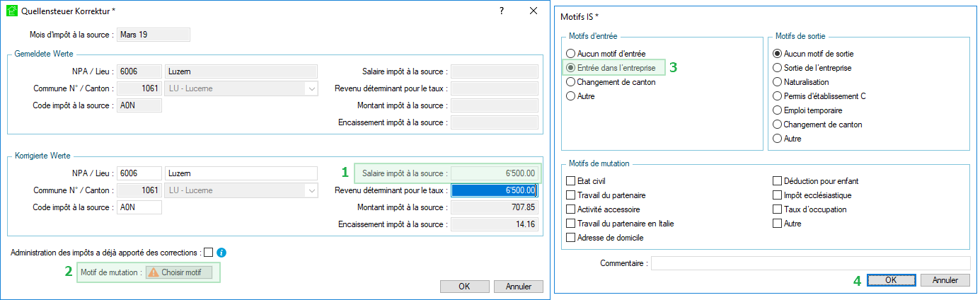The height and width of the screenshot is (300, 980).
Task: Click the warning icon on Choisir motif
Action: click(x=153, y=272)
